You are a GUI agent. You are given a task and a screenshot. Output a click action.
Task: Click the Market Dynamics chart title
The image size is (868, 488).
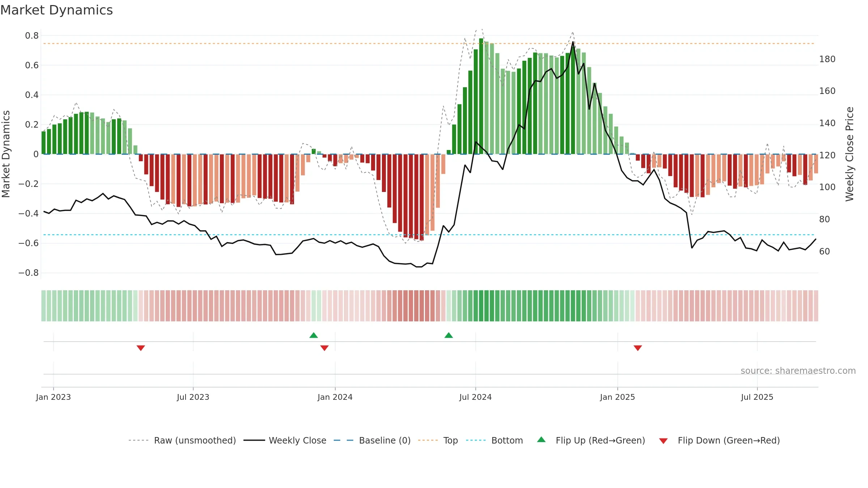pos(56,10)
